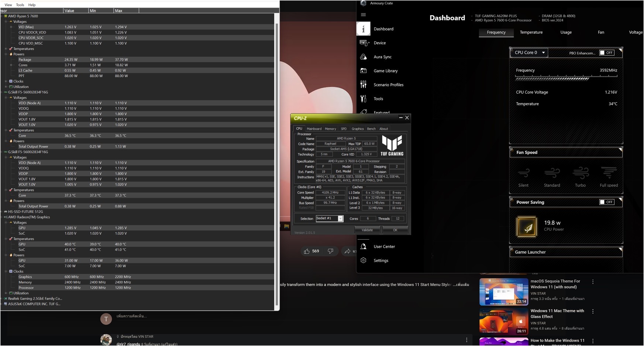This screenshot has width=644, height=346.
Task: Select the Realtek Gaming 2.5GbE Family tree row
Action: (x=35, y=298)
